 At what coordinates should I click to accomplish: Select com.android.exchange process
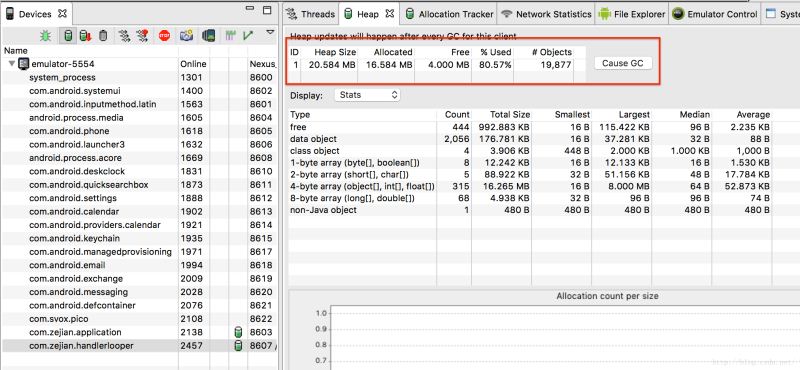tap(139, 279)
